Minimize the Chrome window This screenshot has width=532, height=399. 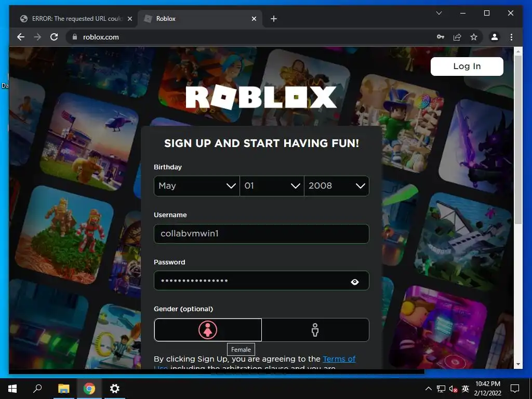[463, 13]
